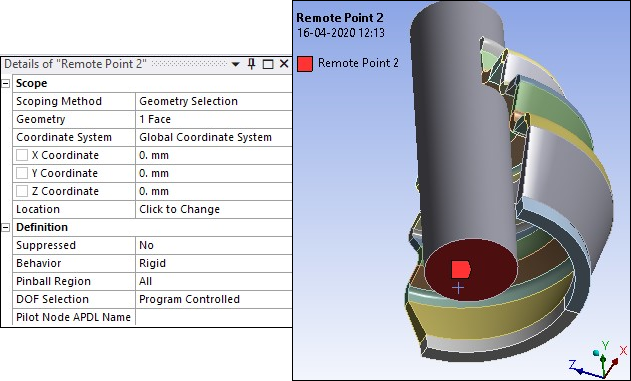Click the Geometry label in Scope
631x381 pixels.
[41, 119]
